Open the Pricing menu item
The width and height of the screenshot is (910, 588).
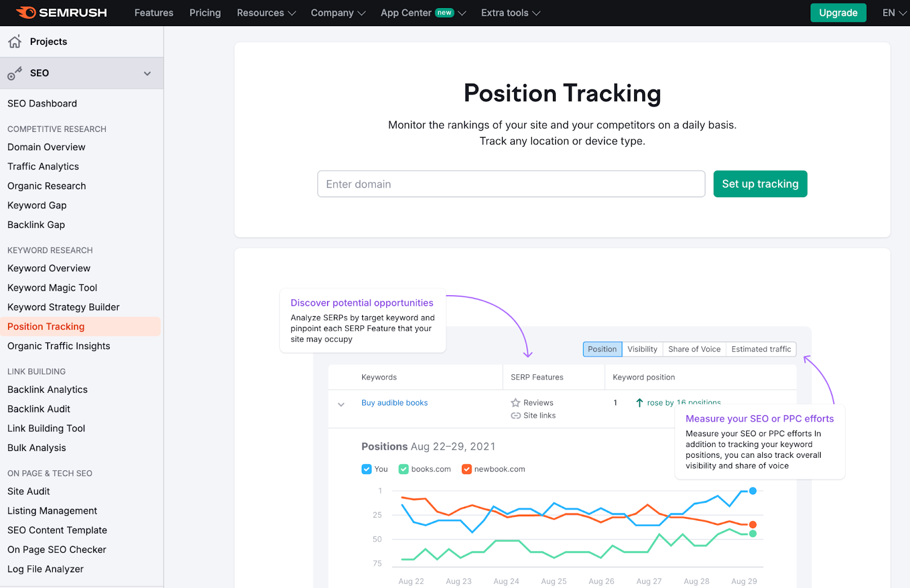(x=205, y=13)
